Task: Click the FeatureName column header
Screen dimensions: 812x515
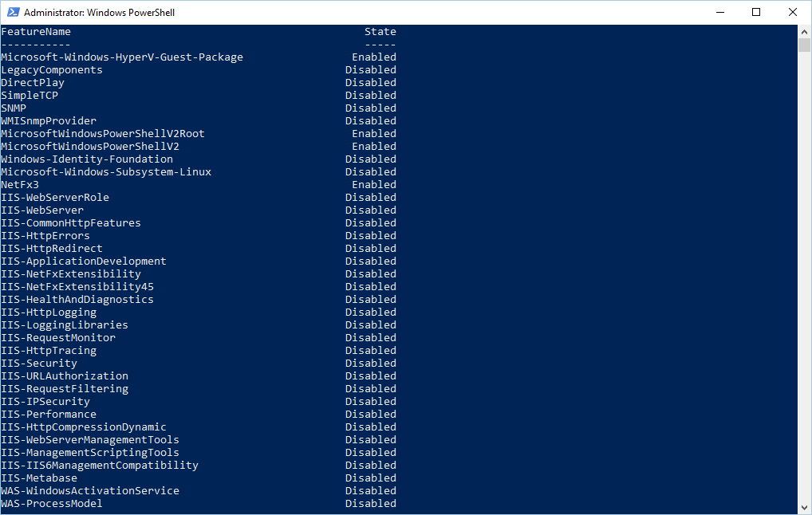Action: tap(36, 32)
